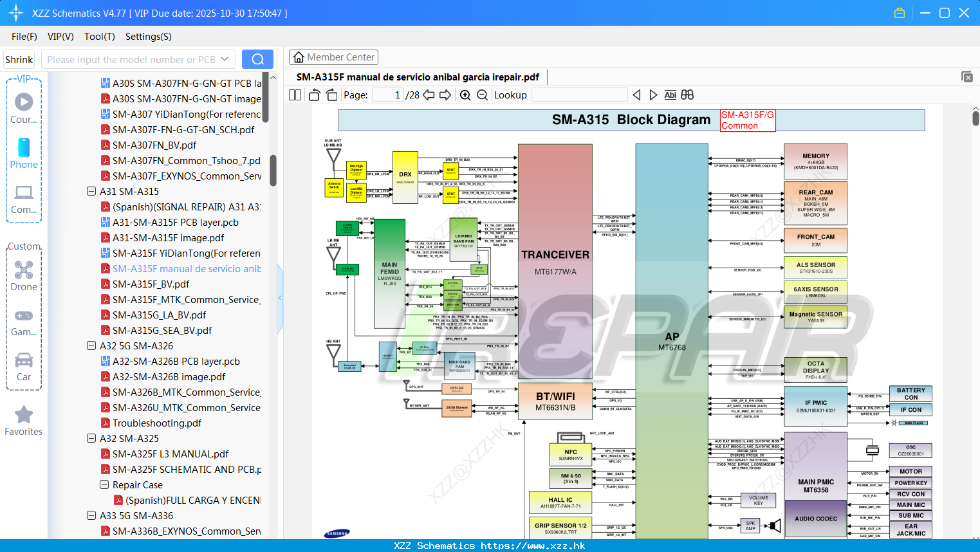Image resolution: width=980 pixels, height=552 pixels.
Task: Click the binoculars search icon
Action: click(x=687, y=95)
